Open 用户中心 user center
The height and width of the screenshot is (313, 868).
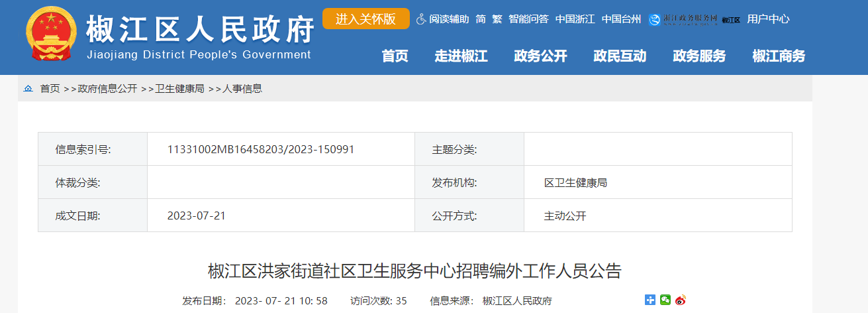(x=768, y=19)
